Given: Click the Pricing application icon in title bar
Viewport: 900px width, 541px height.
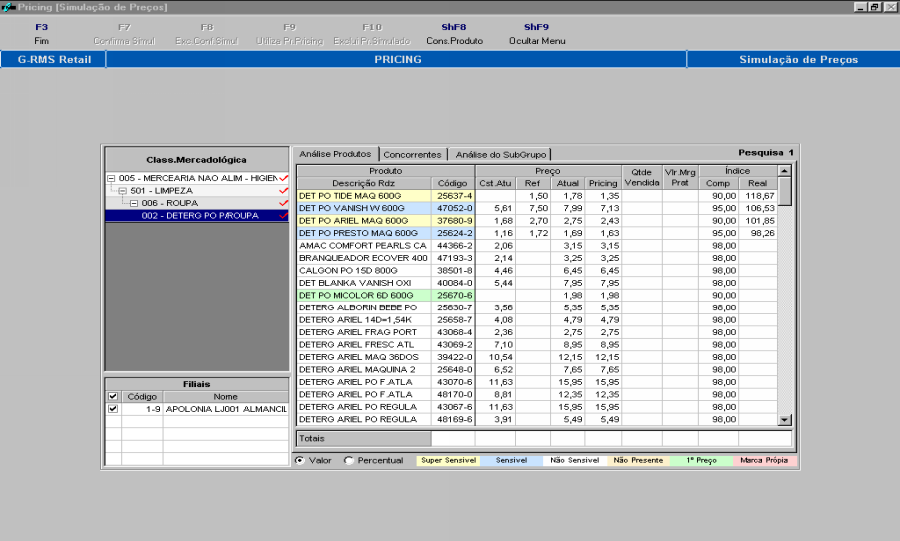Looking at the screenshot, I should pyautogui.click(x=8, y=7).
